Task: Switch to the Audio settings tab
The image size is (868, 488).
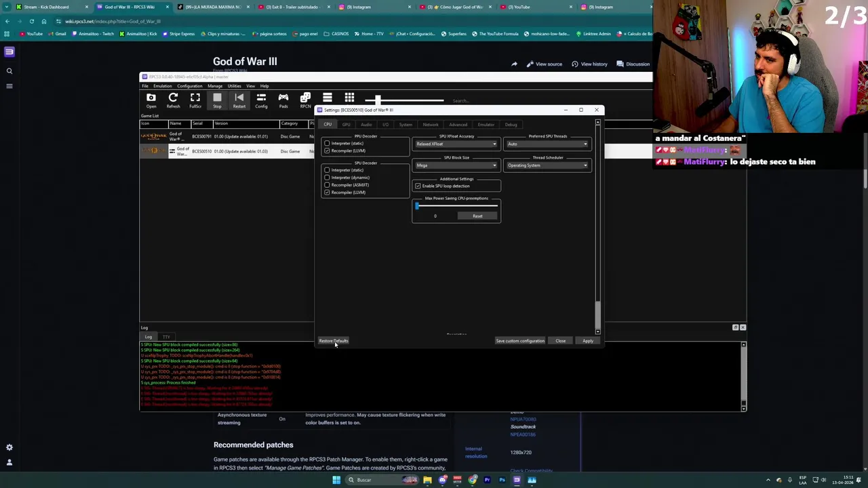Action: pos(366,125)
